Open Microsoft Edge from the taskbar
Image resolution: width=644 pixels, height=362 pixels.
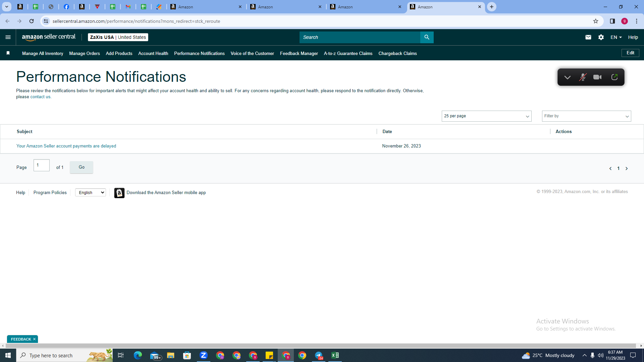(138, 355)
